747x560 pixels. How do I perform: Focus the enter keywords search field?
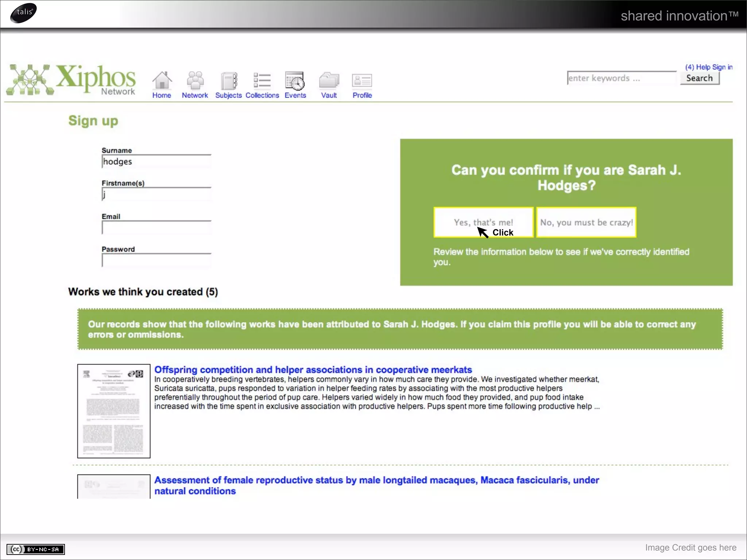[622, 78]
